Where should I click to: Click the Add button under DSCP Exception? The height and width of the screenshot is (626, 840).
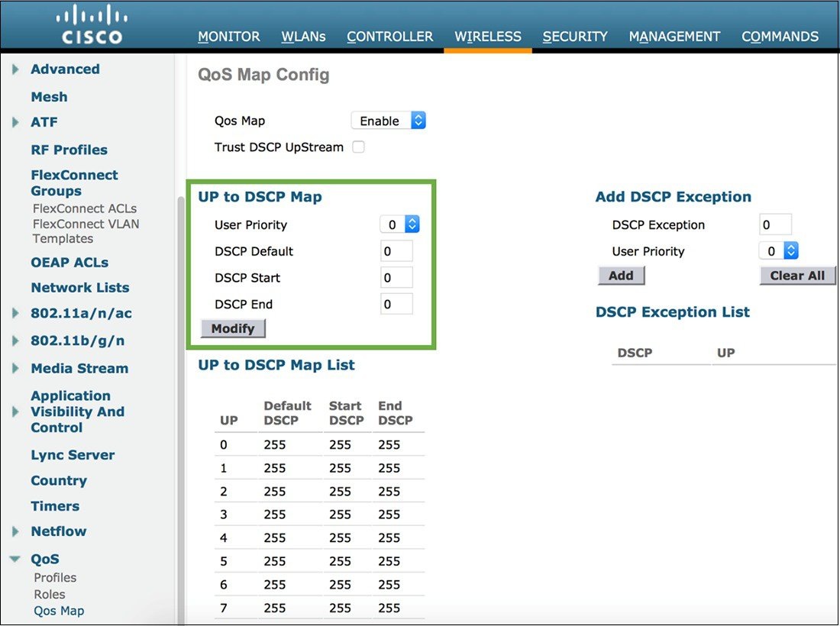(620, 276)
